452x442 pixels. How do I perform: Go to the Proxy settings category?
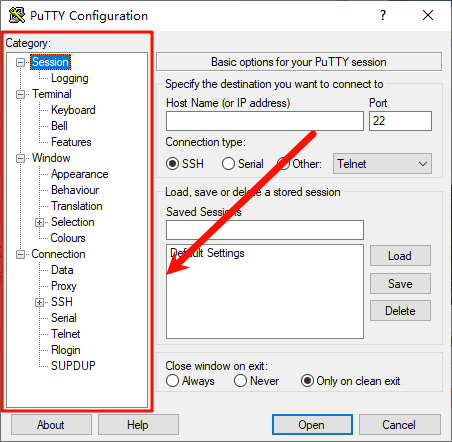pyautogui.click(x=64, y=286)
